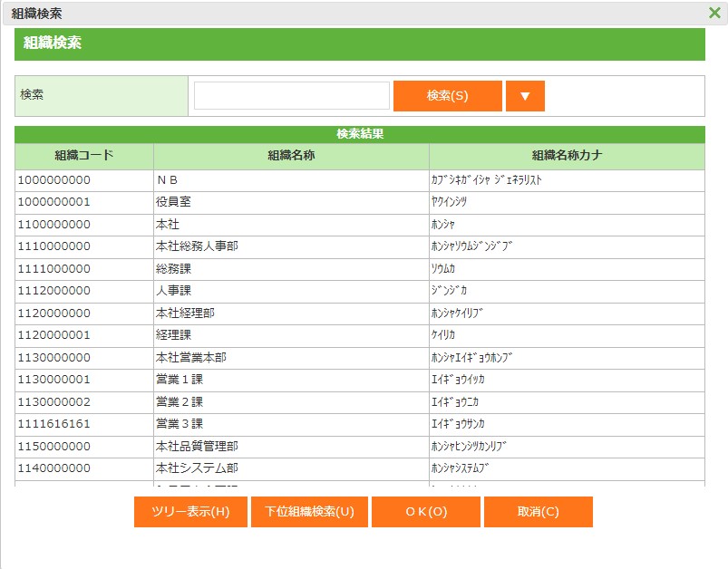Click the ﾔｸｲﾝｼﾂ kana cell

[567, 203]
